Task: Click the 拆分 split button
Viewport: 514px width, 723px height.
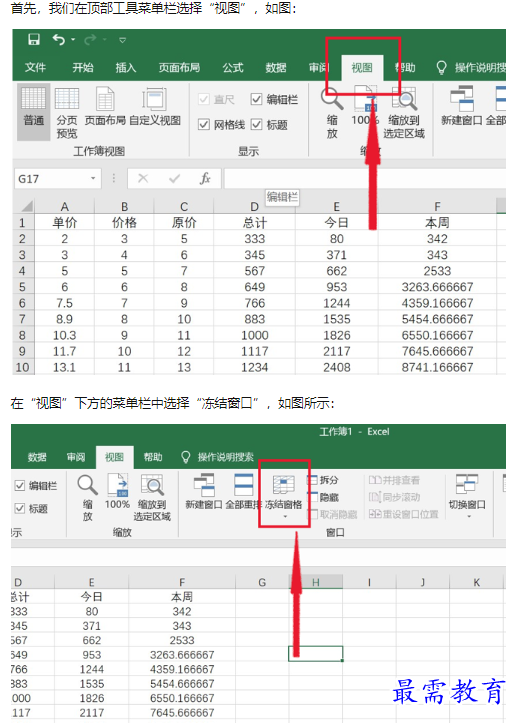Action: 323,480
